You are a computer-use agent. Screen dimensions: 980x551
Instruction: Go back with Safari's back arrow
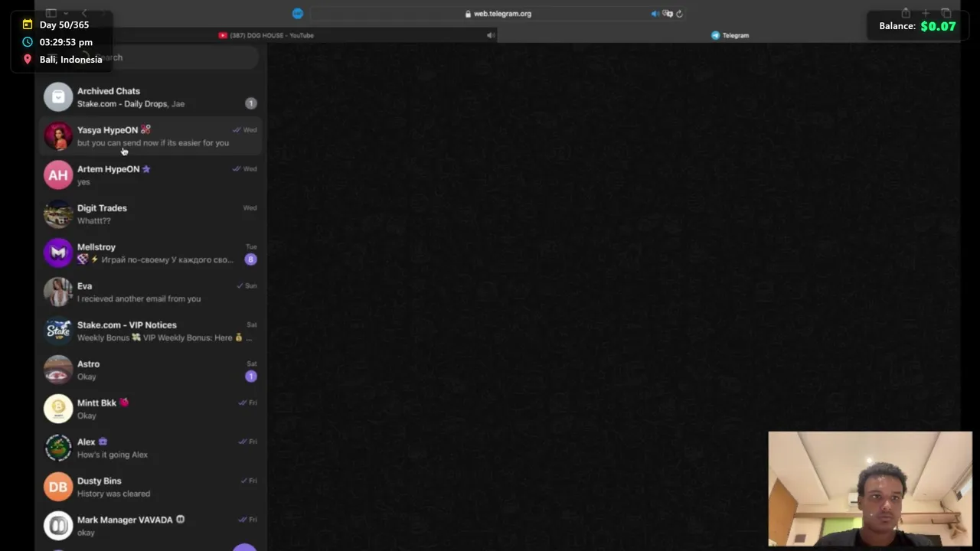pos(84,13)
